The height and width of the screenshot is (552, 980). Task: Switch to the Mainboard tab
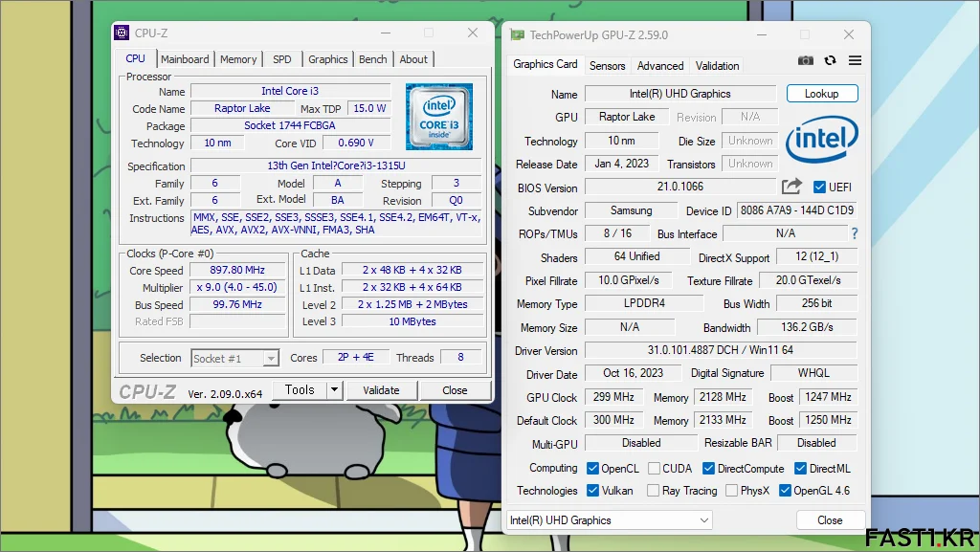tap(185, 59)
